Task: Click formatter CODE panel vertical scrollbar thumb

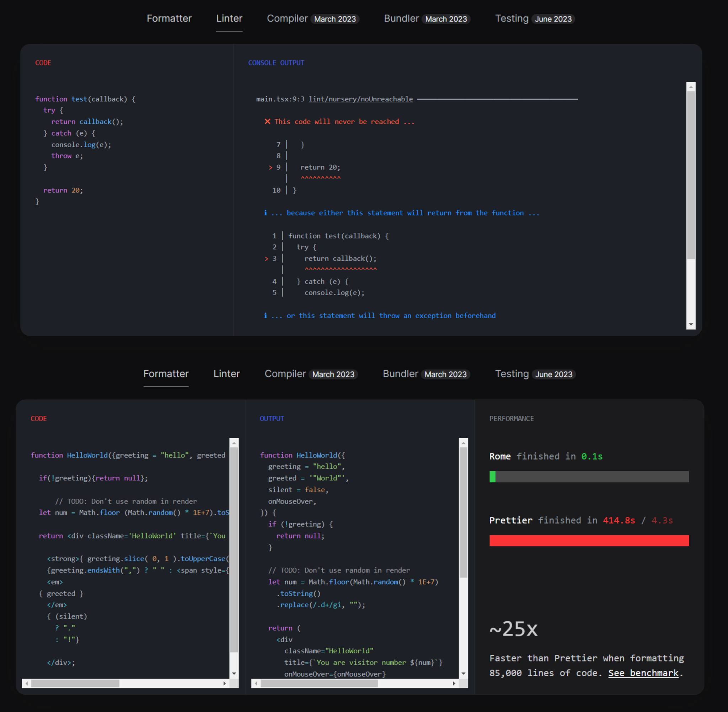Action: tap(234, 550)
